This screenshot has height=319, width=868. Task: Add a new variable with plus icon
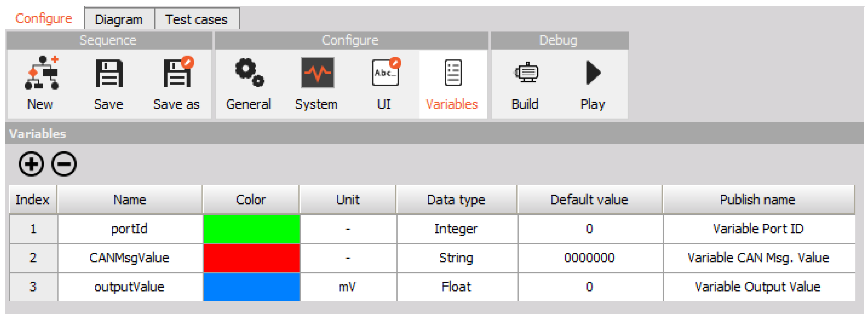coord(31,164)
